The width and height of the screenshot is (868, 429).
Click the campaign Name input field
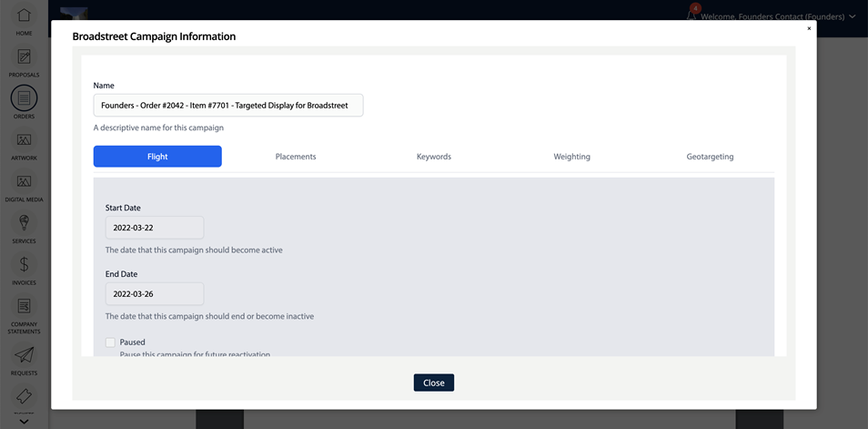228,106
